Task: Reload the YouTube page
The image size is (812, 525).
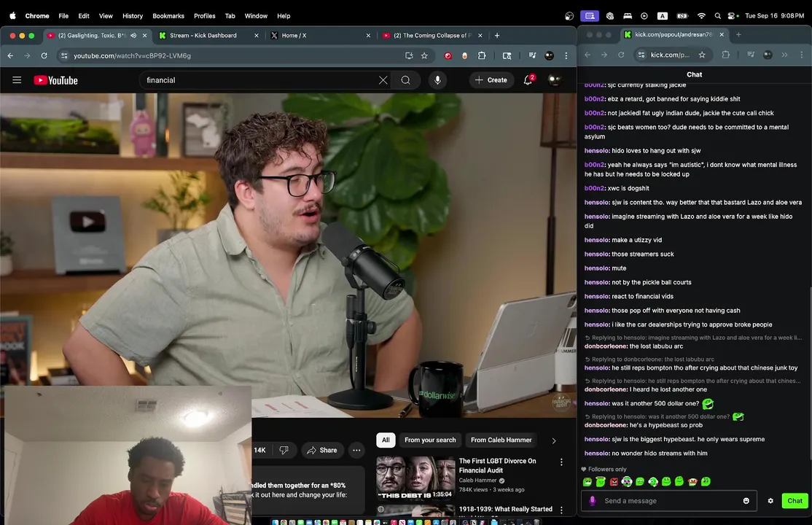Action: pyautogui.click(x=44, y=55)
